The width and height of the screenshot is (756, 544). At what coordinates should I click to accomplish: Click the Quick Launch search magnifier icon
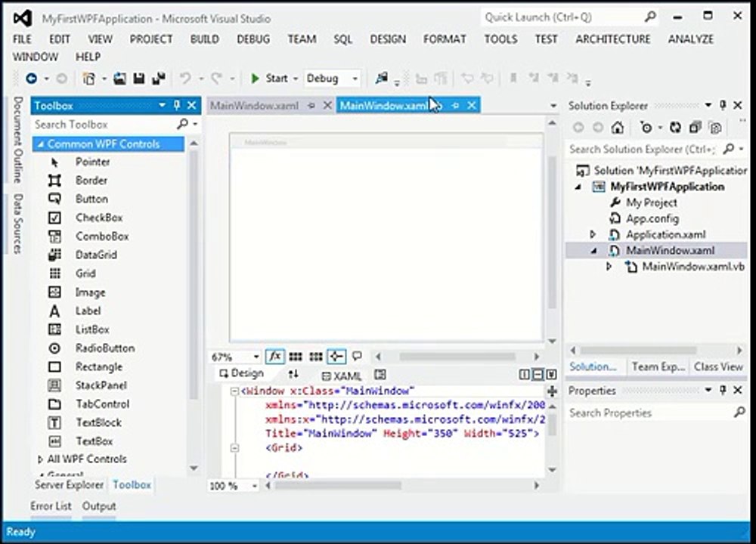coord(650,17)
